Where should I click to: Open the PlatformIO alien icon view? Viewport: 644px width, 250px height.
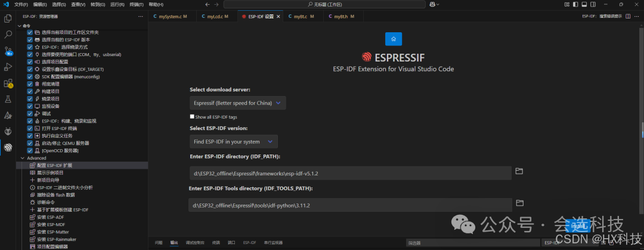(8, 131)
